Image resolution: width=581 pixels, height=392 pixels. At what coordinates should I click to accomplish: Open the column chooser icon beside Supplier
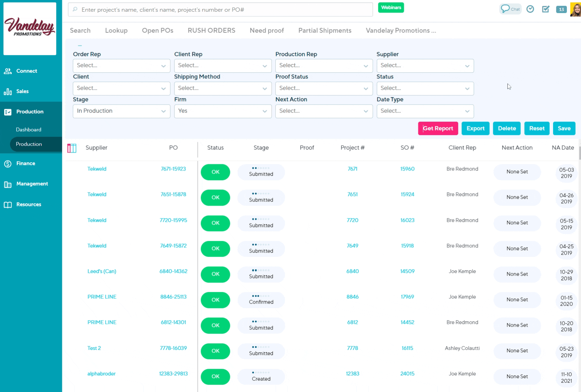click(x=72, y=148)
